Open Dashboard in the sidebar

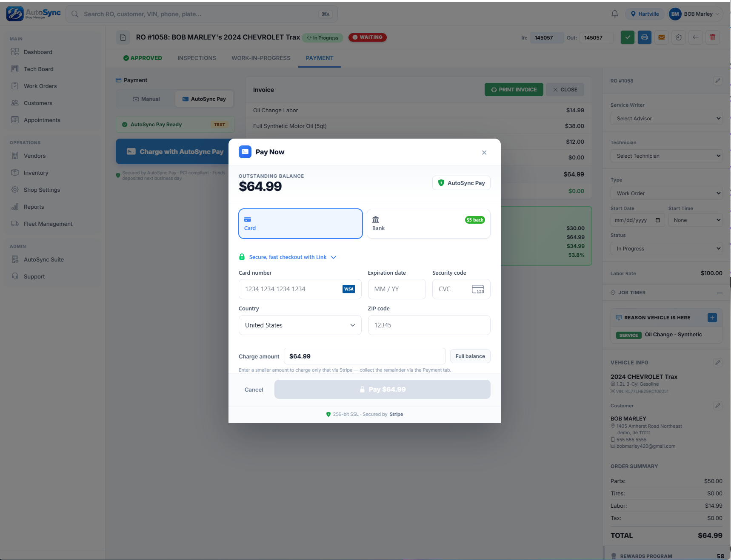(53, 52)
